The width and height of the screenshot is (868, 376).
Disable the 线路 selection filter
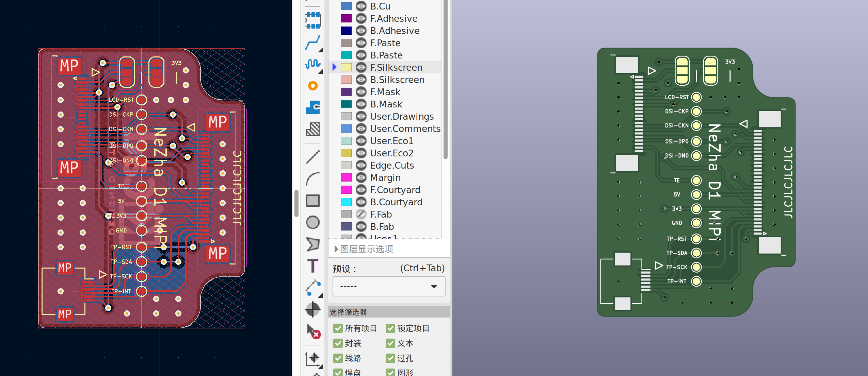click(x=338, y=358)
